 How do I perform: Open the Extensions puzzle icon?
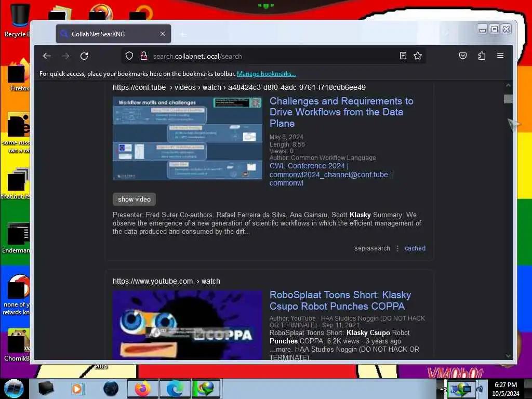[482, 56]
